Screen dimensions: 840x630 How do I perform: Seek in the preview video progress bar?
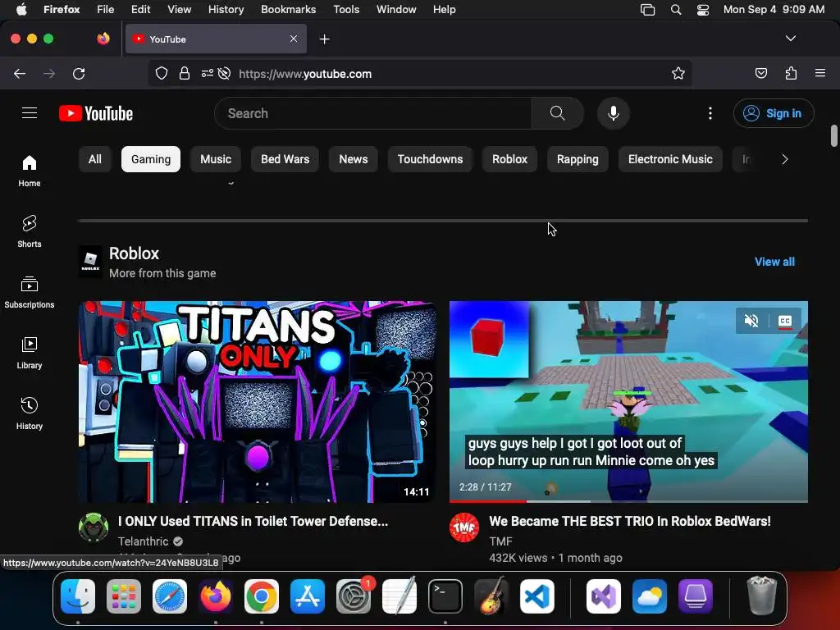point(628,501)
